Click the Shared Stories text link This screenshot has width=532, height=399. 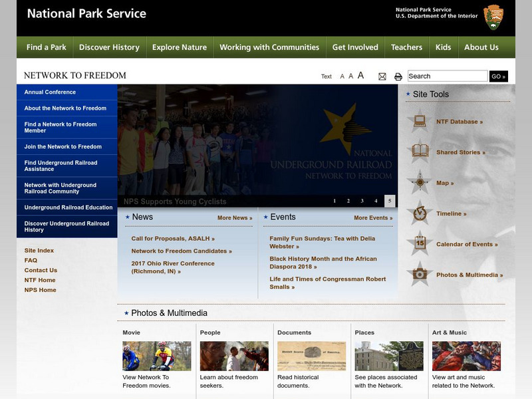point(461,152)
